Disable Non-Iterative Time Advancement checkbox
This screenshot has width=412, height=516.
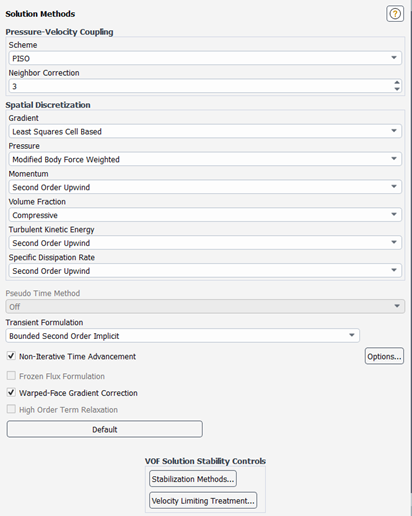[11, 356]
